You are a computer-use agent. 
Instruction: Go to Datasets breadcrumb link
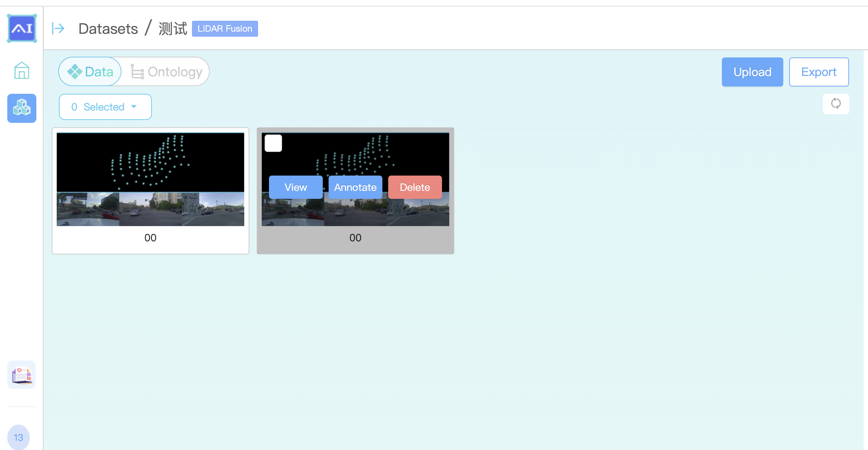(108, 29)
